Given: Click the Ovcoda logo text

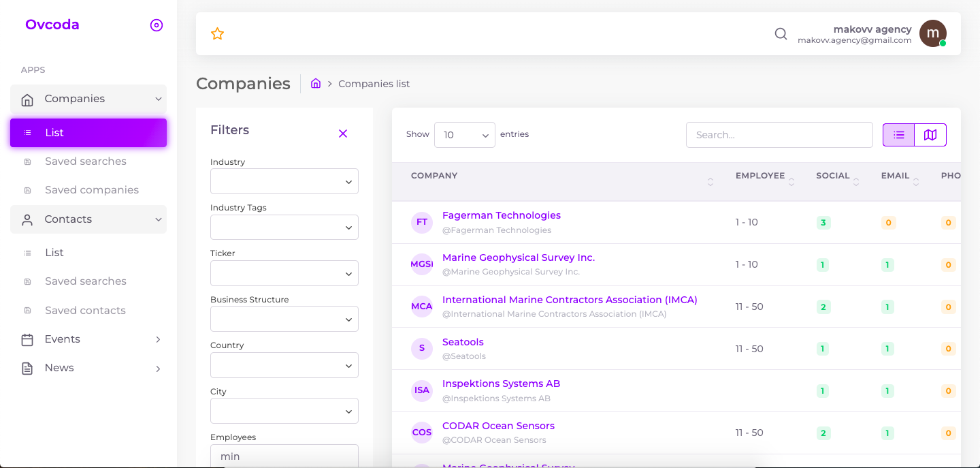Looking at the screenshot, I should (x=52, y=25).
